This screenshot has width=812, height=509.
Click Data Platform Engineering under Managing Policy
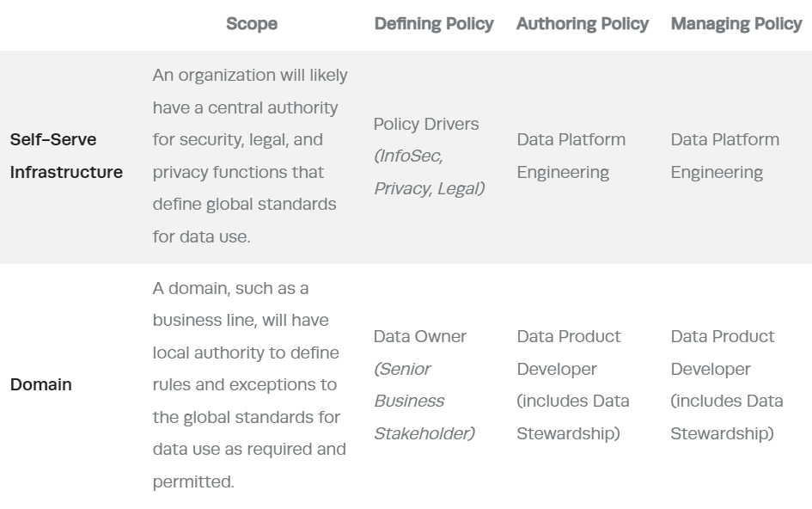point(724,156)
